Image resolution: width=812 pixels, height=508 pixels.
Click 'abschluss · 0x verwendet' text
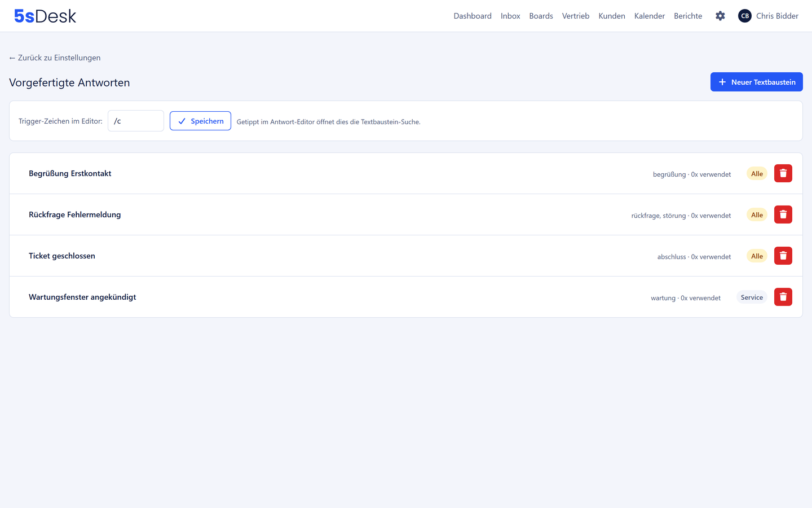pos(694,257)
